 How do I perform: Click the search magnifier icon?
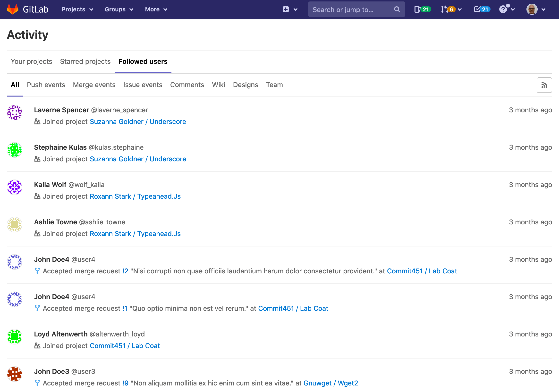pos(397,9)
